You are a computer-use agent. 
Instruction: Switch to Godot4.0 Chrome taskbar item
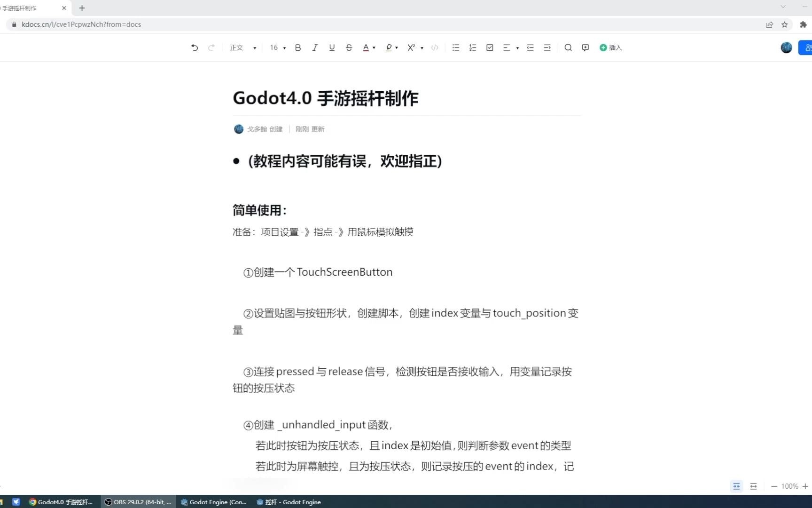[x=61, y=502]
